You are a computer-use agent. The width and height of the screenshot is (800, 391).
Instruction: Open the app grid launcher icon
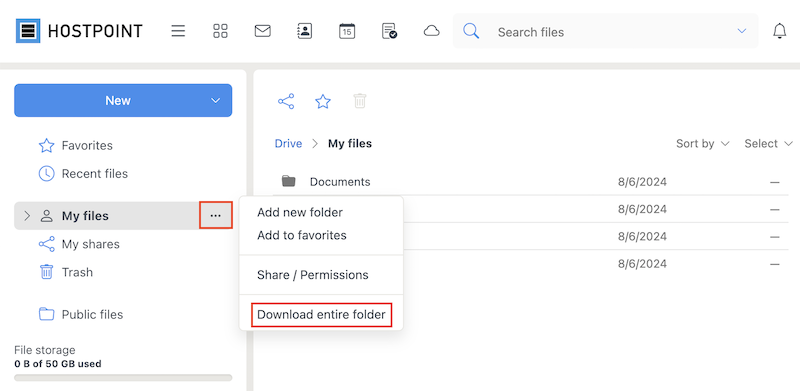[220, 31]
